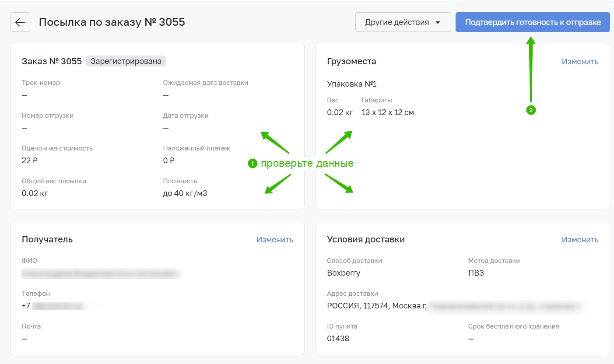
Task: Click the 'Упаковка №1' entry
Action: (x=352, y=84)
